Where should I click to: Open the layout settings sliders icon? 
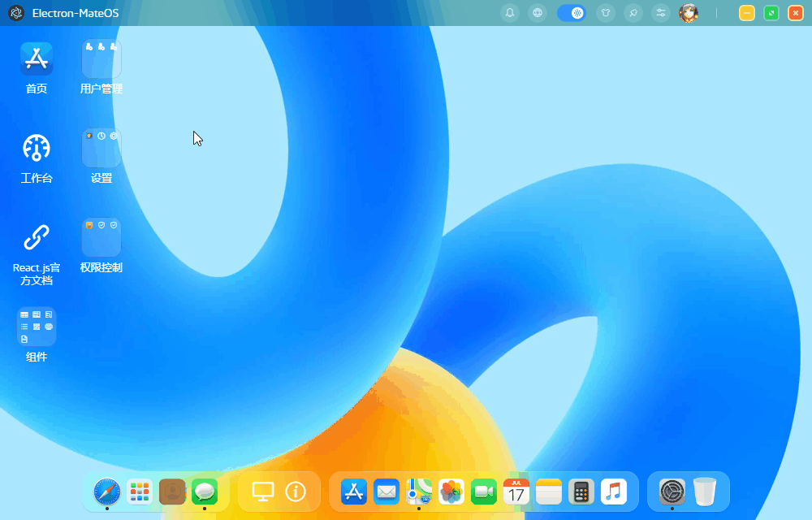[661, 13]
